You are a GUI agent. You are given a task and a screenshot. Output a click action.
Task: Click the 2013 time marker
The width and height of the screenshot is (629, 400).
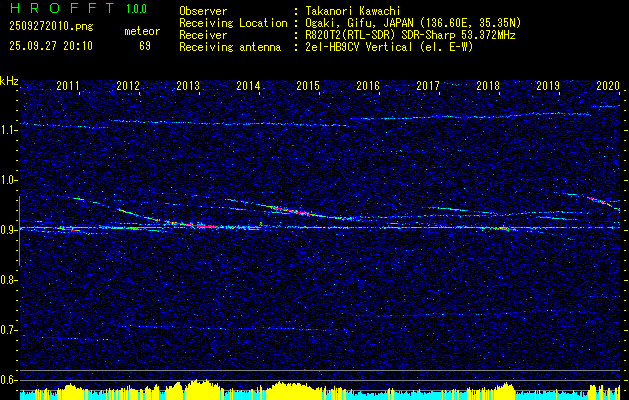[188, 86]
